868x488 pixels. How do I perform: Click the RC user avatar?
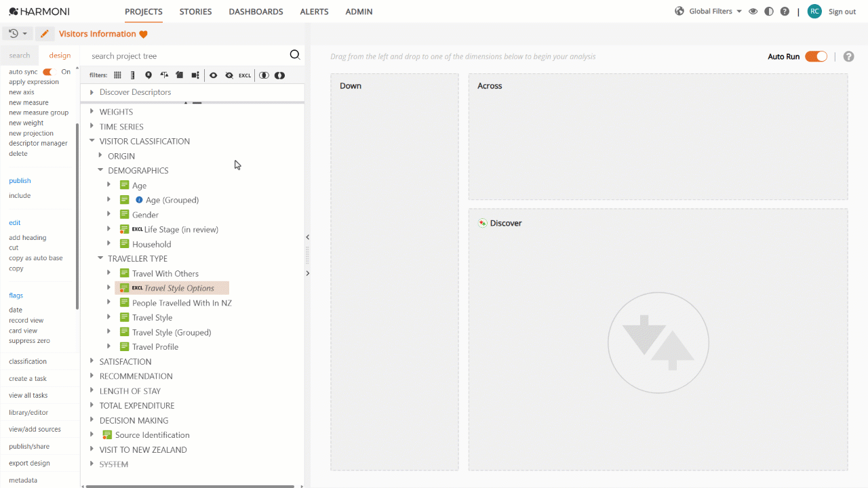click(814, 12)
